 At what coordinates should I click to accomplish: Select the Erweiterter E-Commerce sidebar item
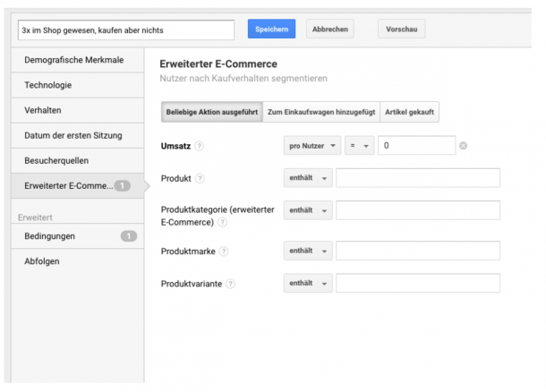[77, 186]
